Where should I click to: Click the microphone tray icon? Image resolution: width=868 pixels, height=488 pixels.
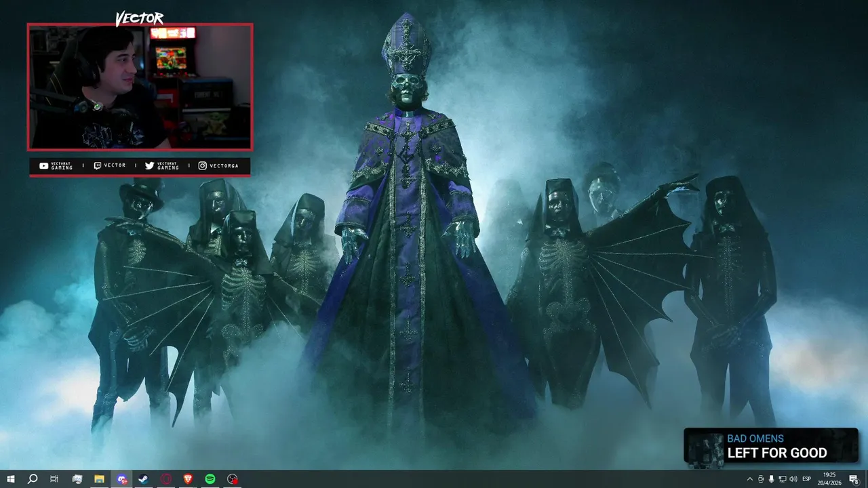[x=772, y=479]
